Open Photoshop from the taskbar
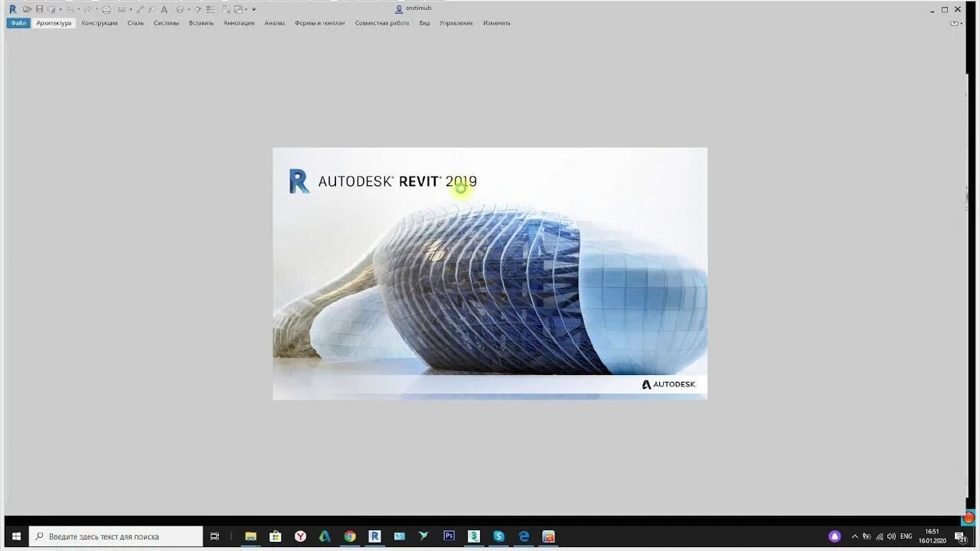This screenshot has width=980, height=551. (449, 536)
